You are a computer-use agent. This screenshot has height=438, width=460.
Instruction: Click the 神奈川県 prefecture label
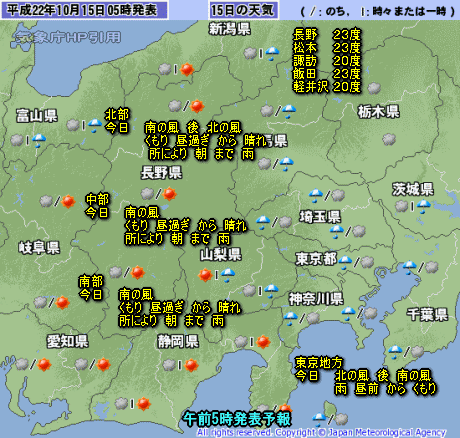pos(316,299)
